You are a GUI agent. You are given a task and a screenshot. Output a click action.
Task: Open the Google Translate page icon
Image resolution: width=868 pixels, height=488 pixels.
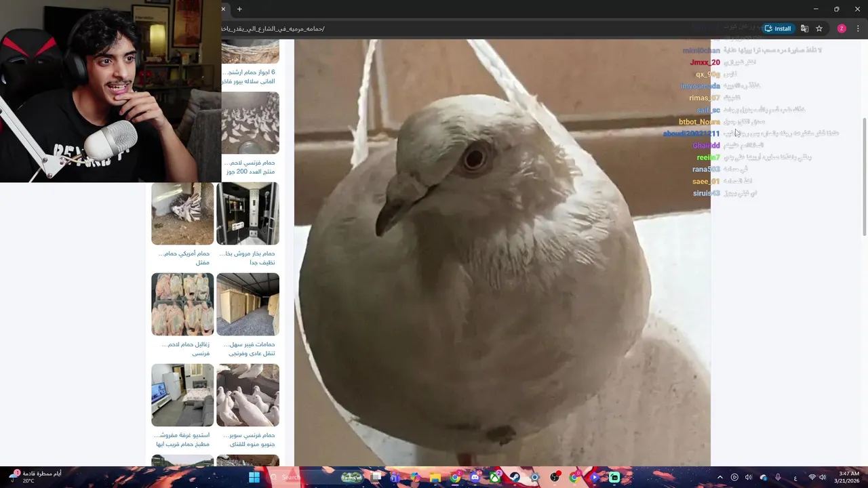tap(804, 28)
